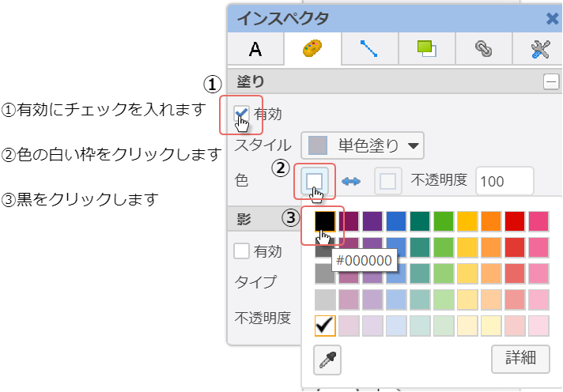This screenshot has width=563, height=392.
Task: Select the paint palette fill tab
Action: click(312, 49)
